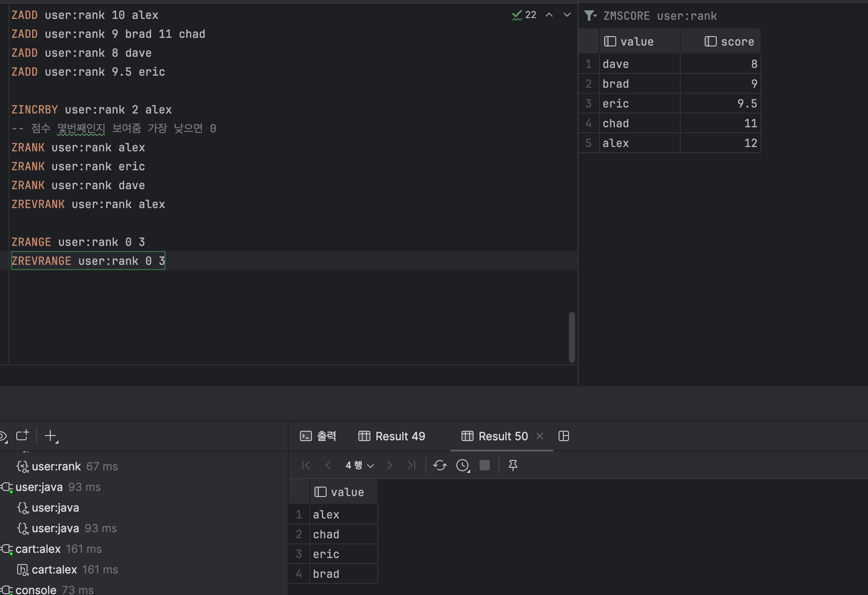868x595 pixels.
Task: Click the reload page refresh icon
Action: 440,465
